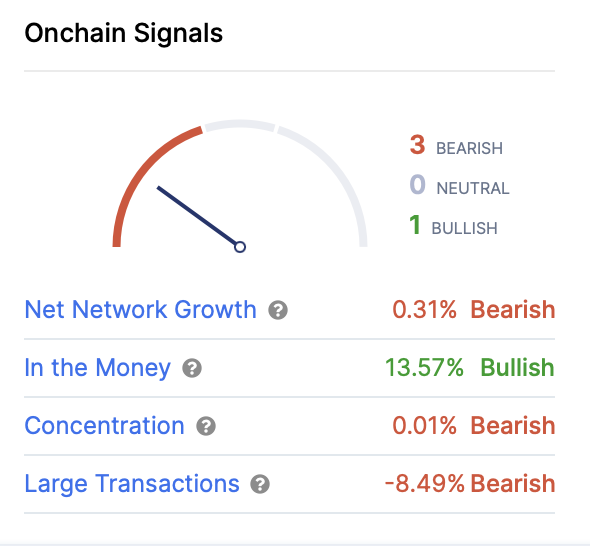Click the gauge needle pivot circle

click(240, 247)
